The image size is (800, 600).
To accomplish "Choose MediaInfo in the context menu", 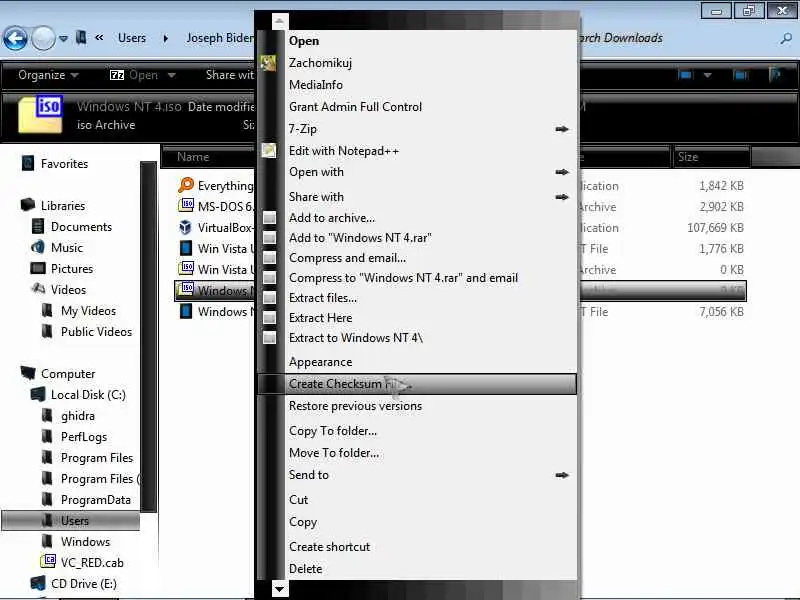I will coord(418,85).
